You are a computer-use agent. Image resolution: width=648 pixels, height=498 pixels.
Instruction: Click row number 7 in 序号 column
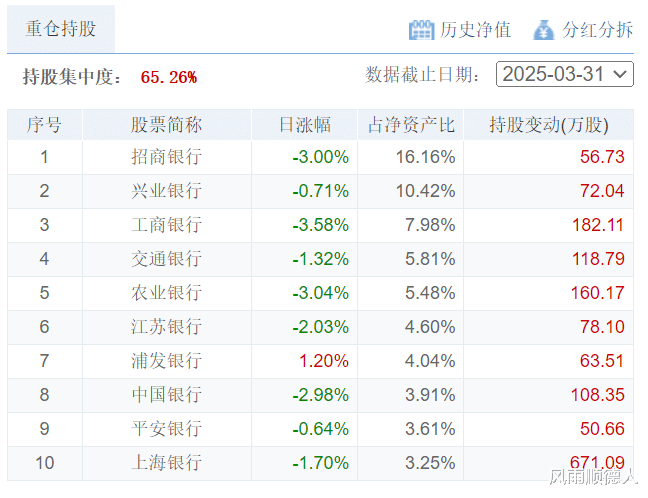[45, 361]
